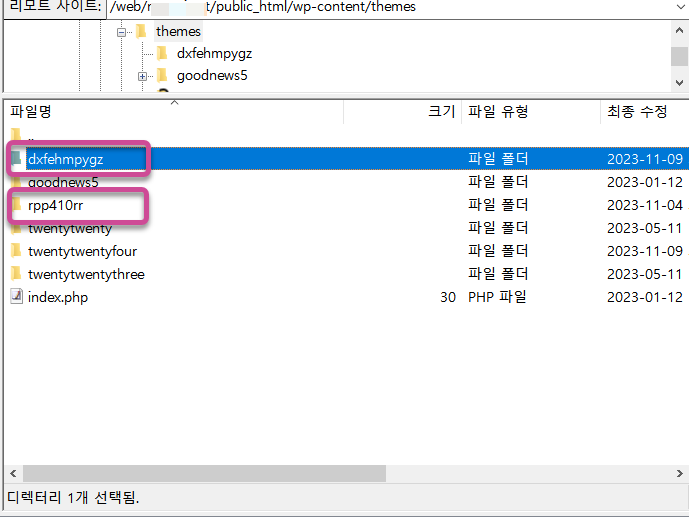
Task: Click the file list scroll left arrow
Action: point(13,474)
